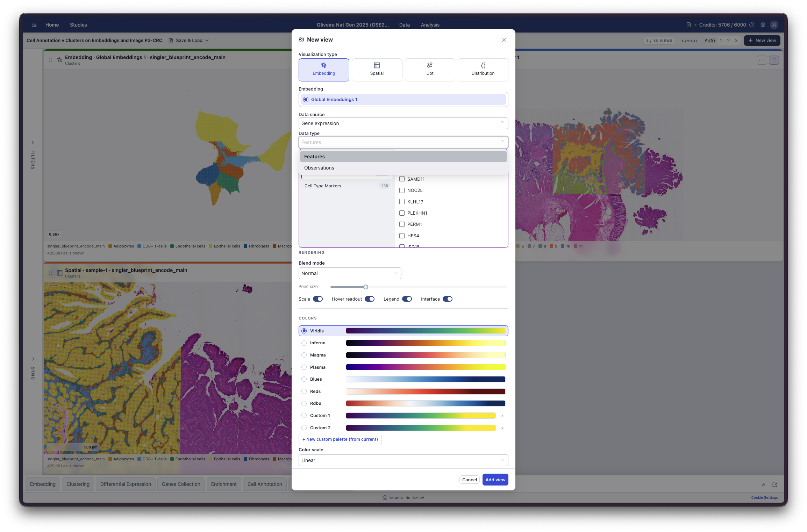Select the Spatial visualization type
The width and height of the screenshot is (807, 532).
377,70
